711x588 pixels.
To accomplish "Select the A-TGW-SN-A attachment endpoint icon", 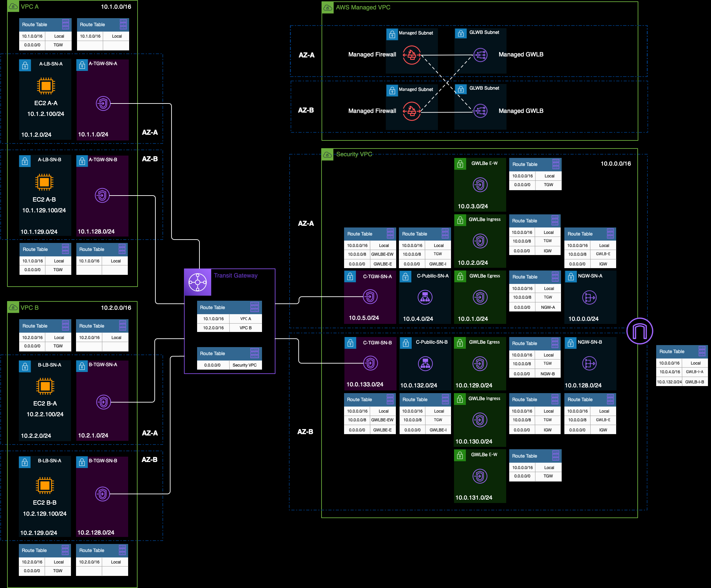I will pos(103,103).
